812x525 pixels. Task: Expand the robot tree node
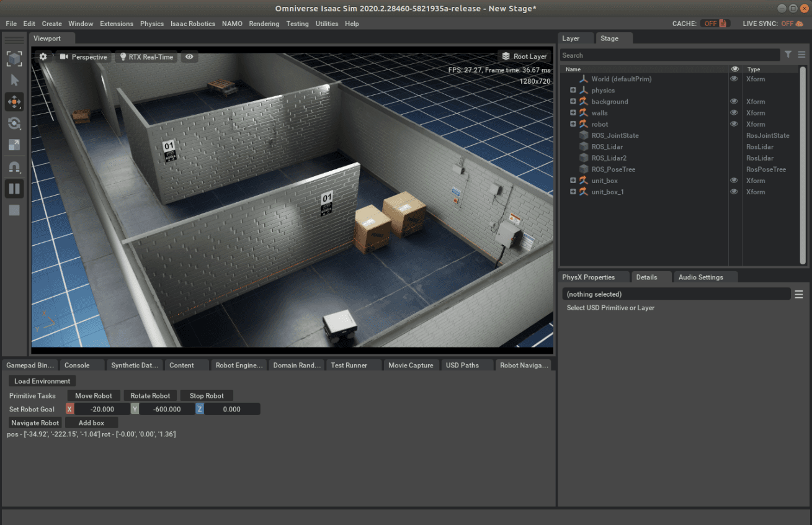point(573,124)
